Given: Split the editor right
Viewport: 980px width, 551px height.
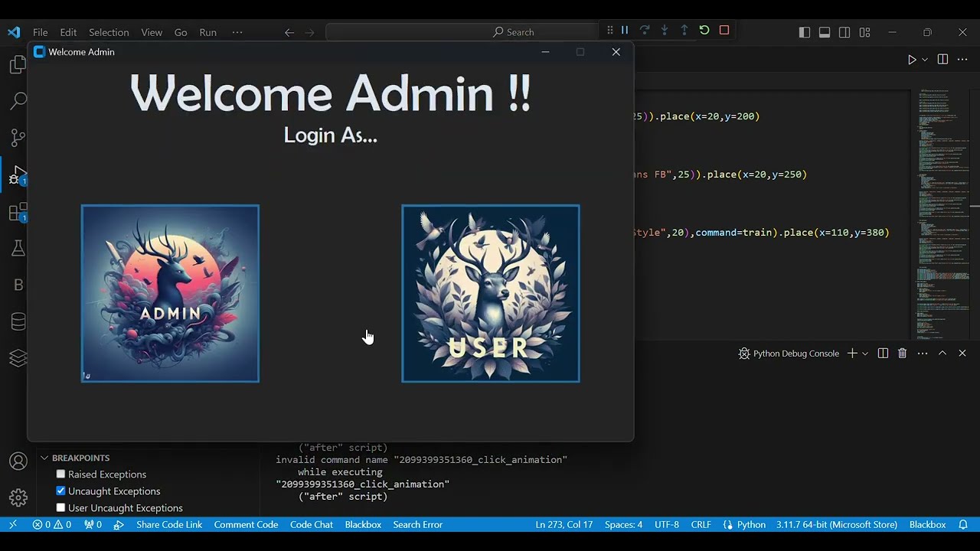Looking at the screenshot, I should click(942, 60).
